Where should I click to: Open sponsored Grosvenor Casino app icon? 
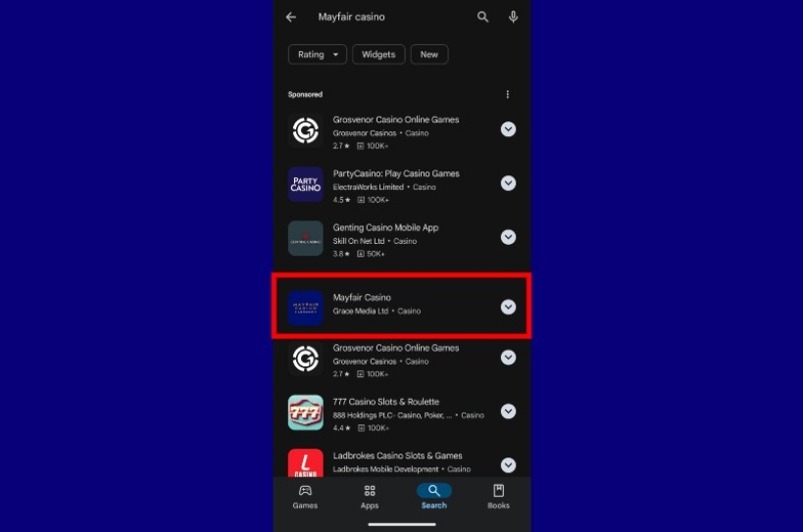pos(306,130)
